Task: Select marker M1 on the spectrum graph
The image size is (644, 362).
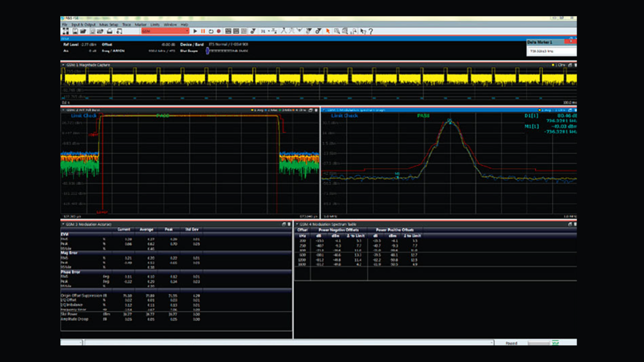Action: pyautogui.click(x=397, y=175)
